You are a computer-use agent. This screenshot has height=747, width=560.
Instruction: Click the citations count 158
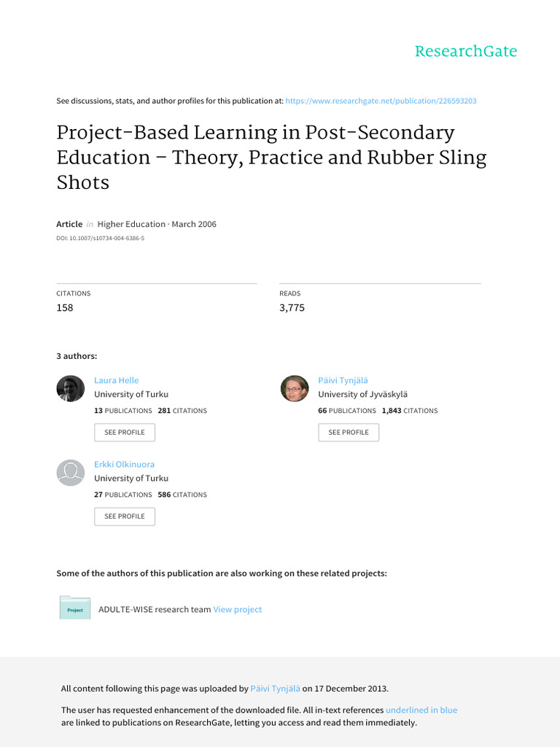(x=65, y=308)
